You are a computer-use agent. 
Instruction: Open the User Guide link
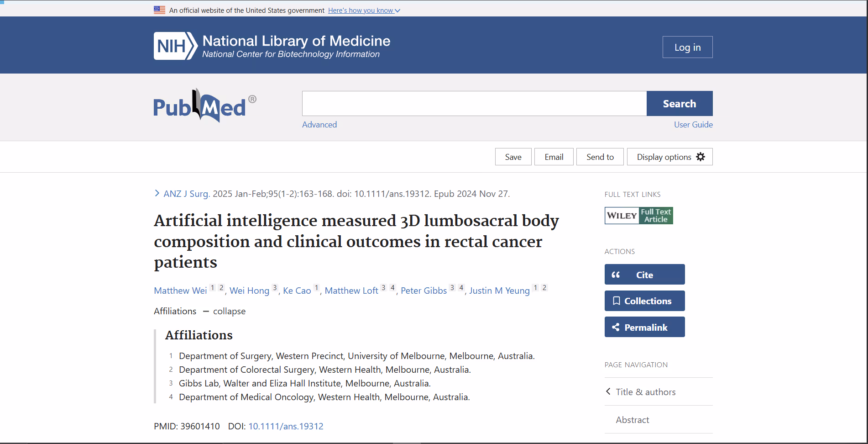coord(693,125)
